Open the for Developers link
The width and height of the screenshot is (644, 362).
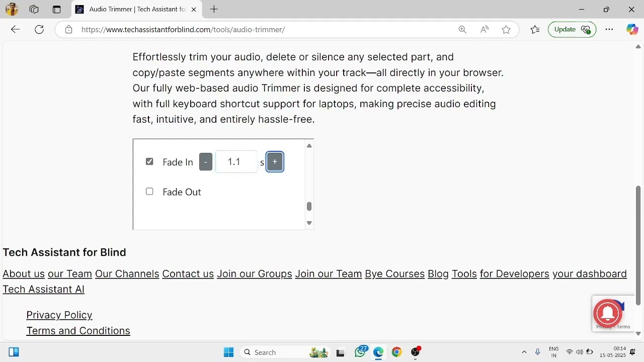tap(514, 274)
